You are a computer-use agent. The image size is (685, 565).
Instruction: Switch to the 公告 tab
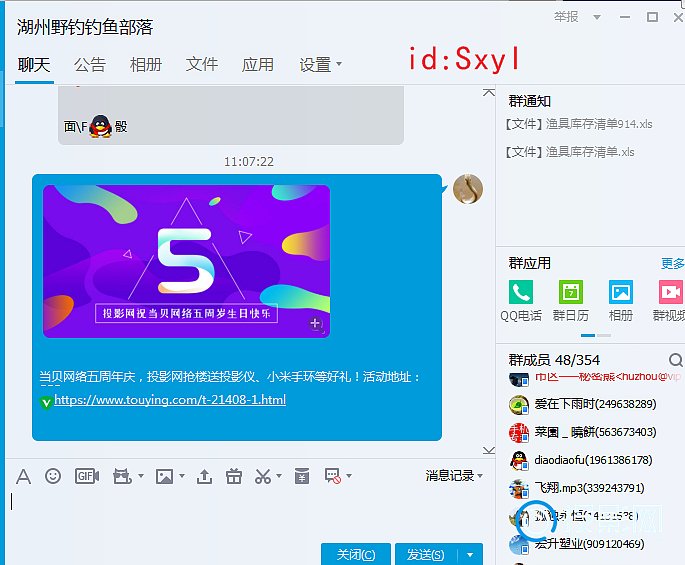click(90, 65)
